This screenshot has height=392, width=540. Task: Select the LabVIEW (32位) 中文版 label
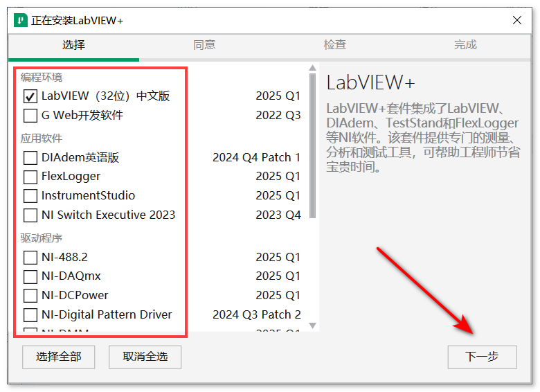coord(105,96)
